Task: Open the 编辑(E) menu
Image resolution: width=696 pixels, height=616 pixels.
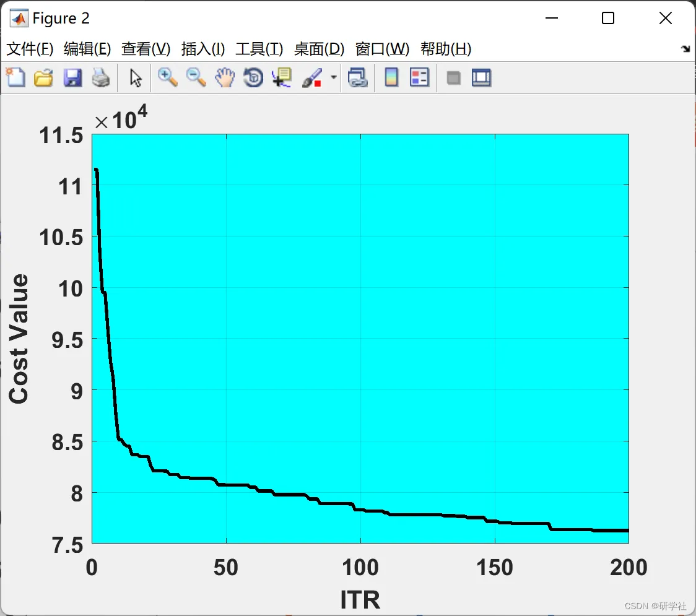Action: 87,49
